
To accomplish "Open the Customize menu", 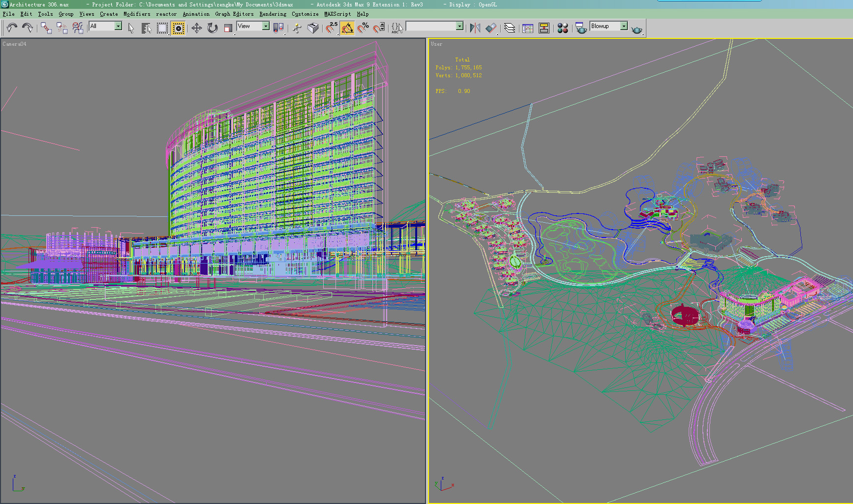I will 305,14.
